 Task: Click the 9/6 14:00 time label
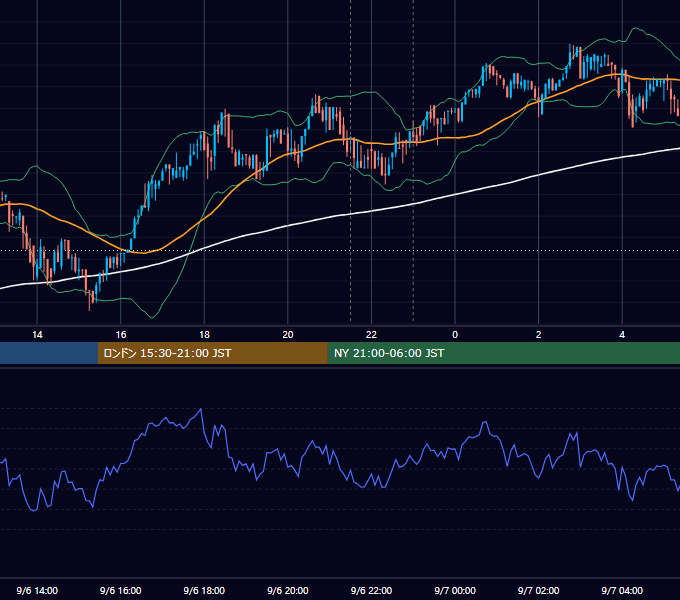pyautogui.click(x=37, y=590)
